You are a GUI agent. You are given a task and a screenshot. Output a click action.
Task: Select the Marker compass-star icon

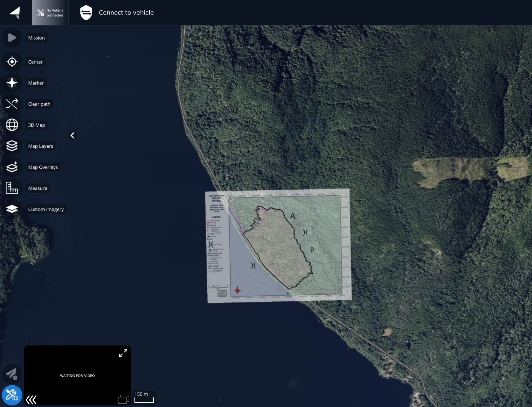tap(12, 83)
